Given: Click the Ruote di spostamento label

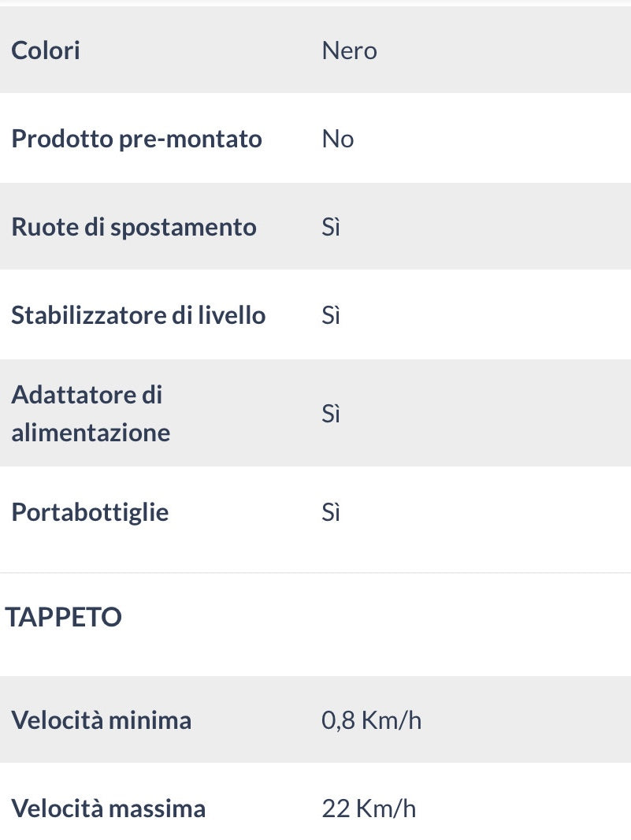Looking at the screenshot, I should tap(134, 227).
